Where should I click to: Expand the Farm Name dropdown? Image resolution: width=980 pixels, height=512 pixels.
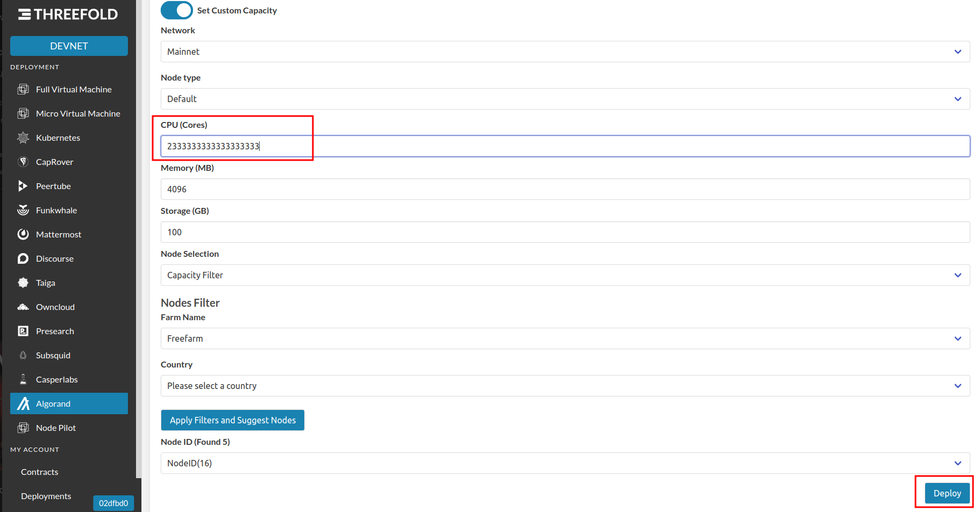[x=565, y=338]
